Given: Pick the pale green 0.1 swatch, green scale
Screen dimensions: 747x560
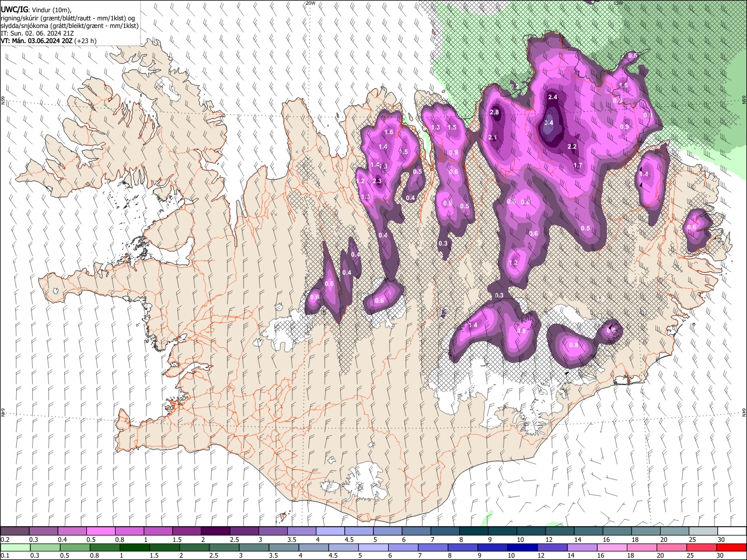Looking at the screenshot, I should [x=15, y=548].
